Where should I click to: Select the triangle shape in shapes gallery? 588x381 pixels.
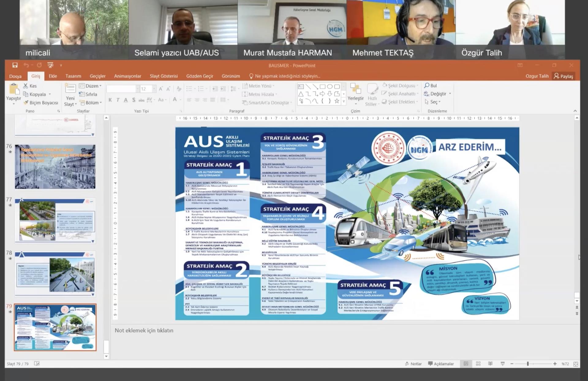tap(301, 94)
